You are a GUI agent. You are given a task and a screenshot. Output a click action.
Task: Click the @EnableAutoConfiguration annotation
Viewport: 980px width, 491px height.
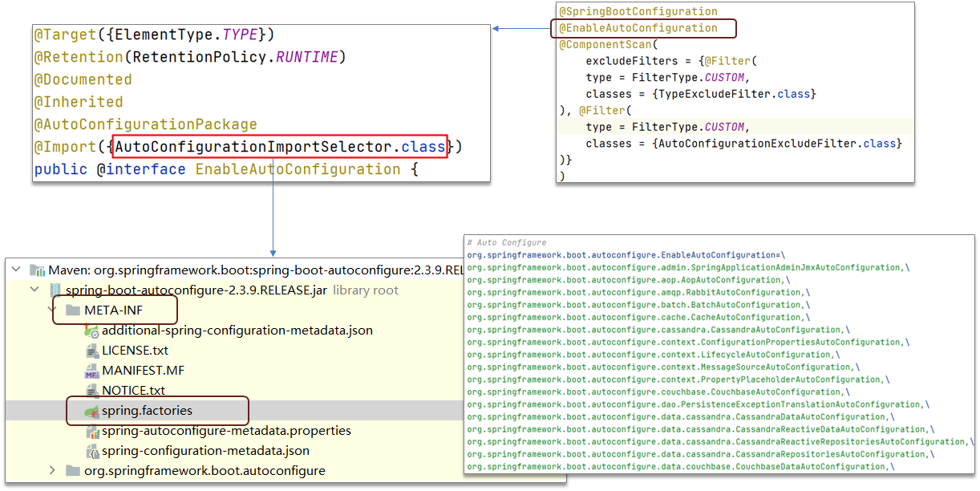tap(638, 28)
